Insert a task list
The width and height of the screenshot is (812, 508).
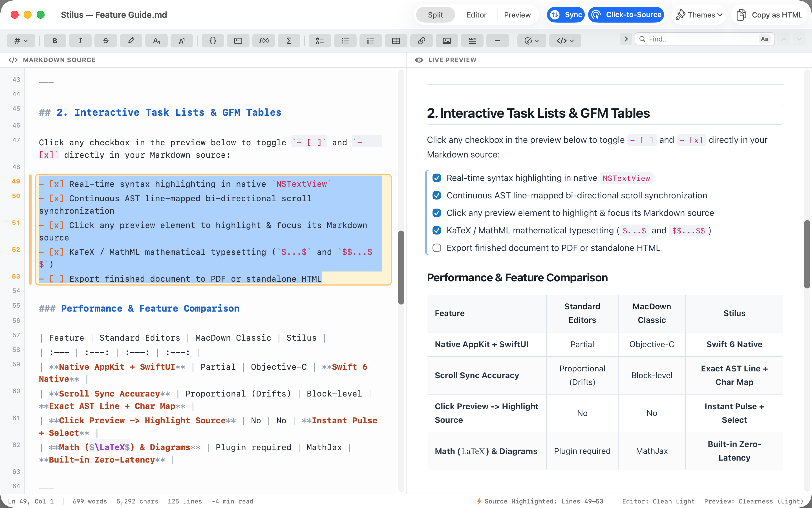coord(320,41)
